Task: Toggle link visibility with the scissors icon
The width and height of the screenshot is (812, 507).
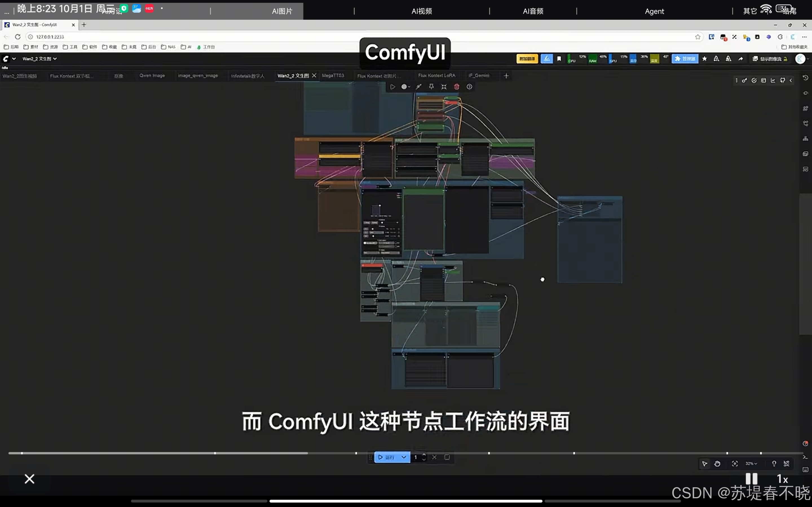Action: 787,464
